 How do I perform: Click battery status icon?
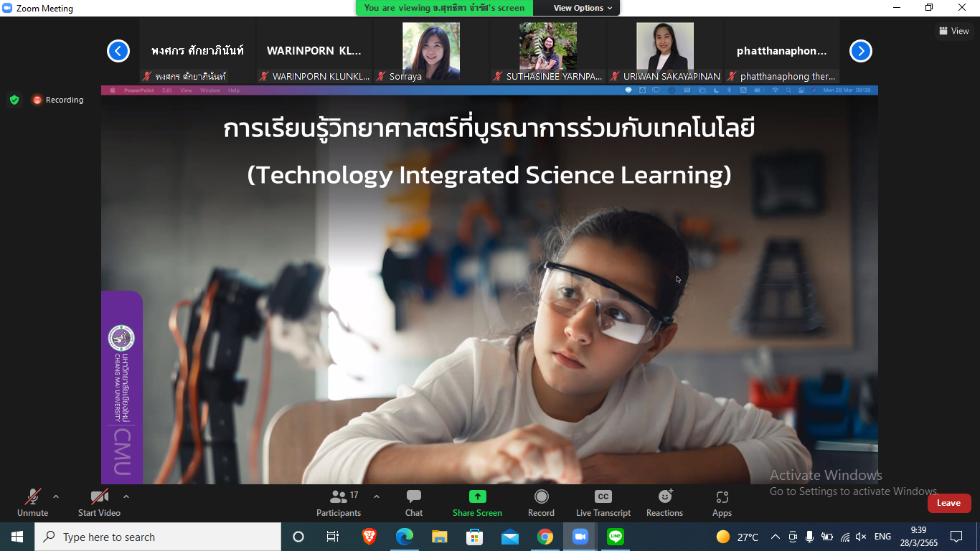[x=827, y=537]
